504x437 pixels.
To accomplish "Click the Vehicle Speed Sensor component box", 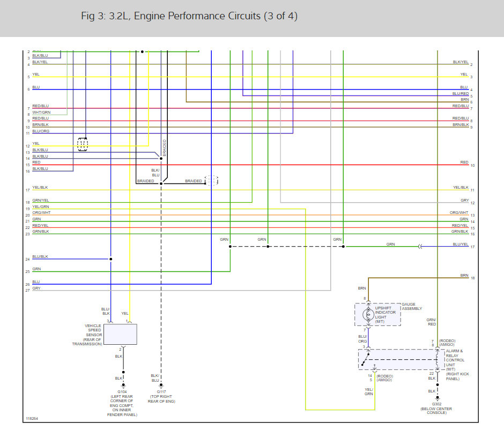I will pyautogui.click(x=121, y=335).
